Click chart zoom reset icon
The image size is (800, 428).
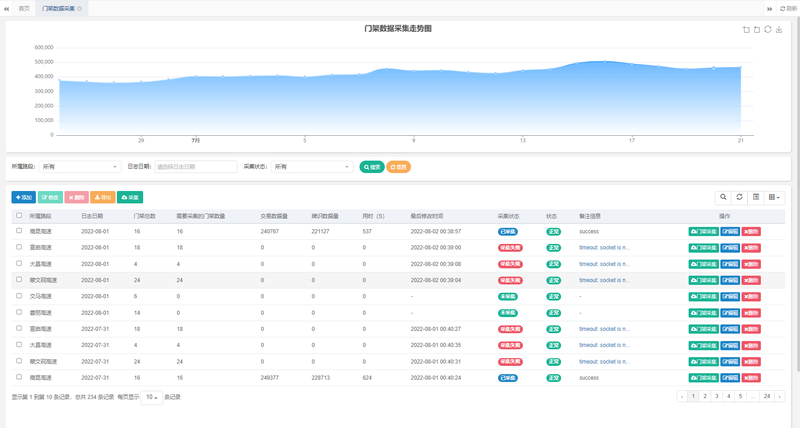pos(757,30)
